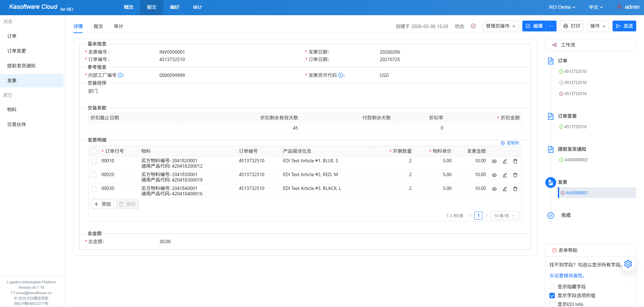Follow the 去设置模块属性 link
The width and height of the screenshot is (644, 307).
(x=567, y=276)
